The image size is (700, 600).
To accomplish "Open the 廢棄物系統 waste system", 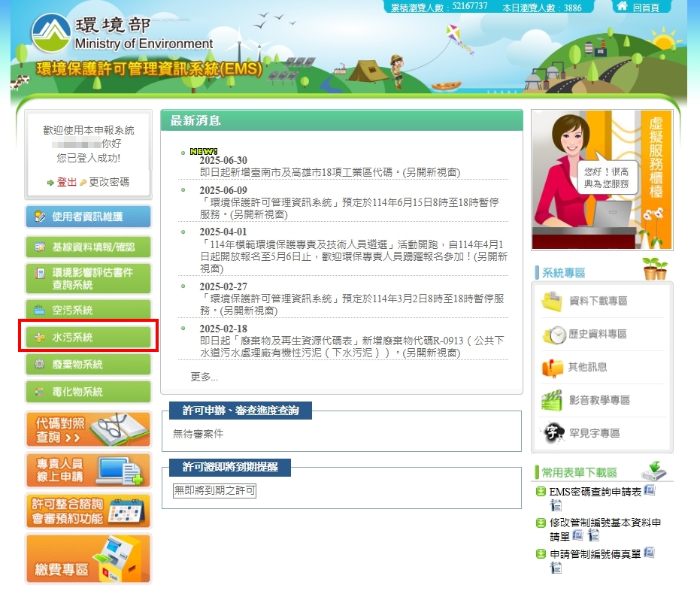I will click(x=88, y=365).
